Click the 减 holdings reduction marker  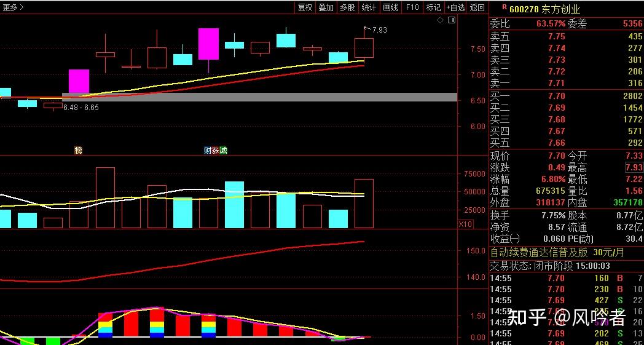click(x=223, y=150)
